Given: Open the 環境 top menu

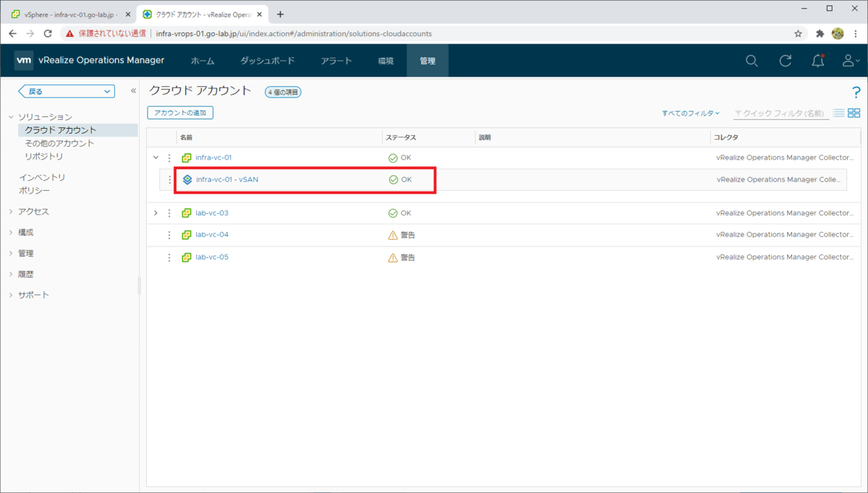Looking at the screenshot, I should (386, 61).
